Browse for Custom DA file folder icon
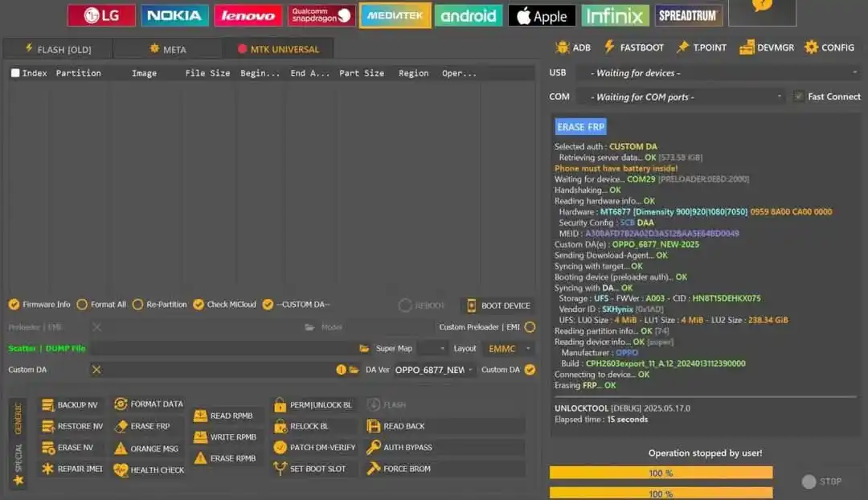This screenshot has width=868, height=500. click(x=354, y=369)
